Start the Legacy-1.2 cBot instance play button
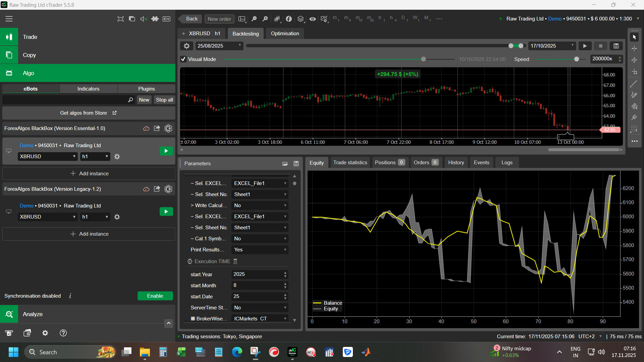 pos(166,212)
